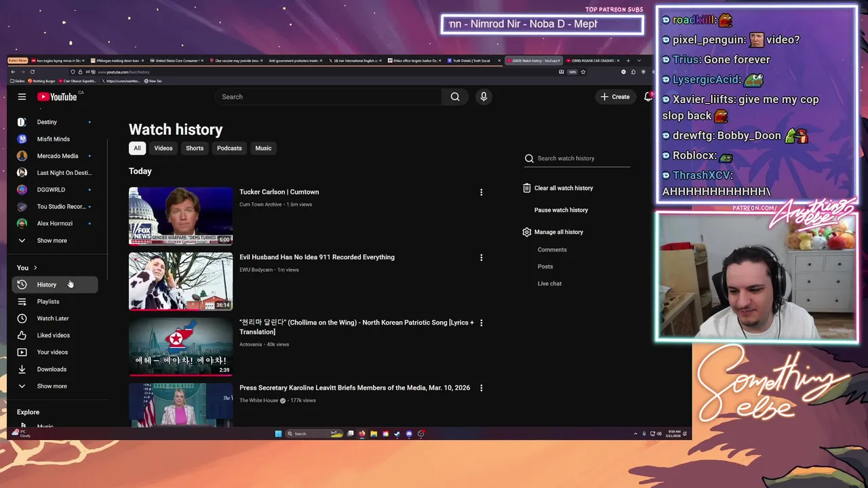Click the browser address bar URL
Image resolution: width=868 pixels, height=488 pixels.
coord(123,72)
